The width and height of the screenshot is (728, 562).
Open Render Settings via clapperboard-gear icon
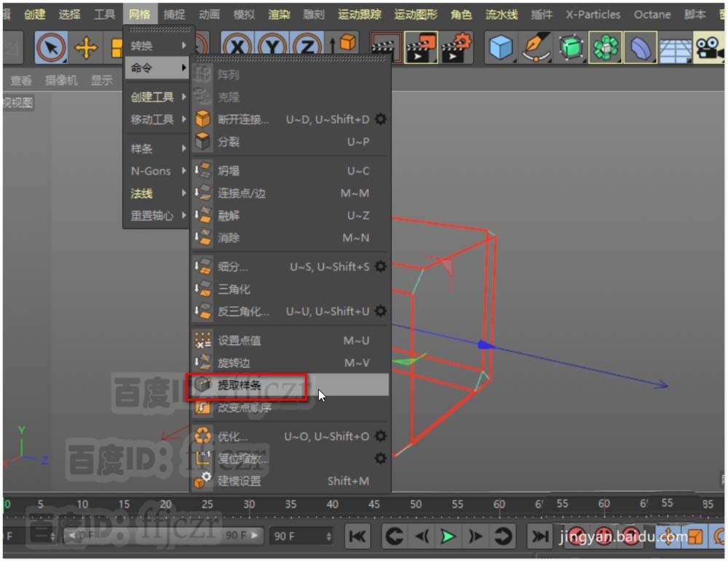455,47
